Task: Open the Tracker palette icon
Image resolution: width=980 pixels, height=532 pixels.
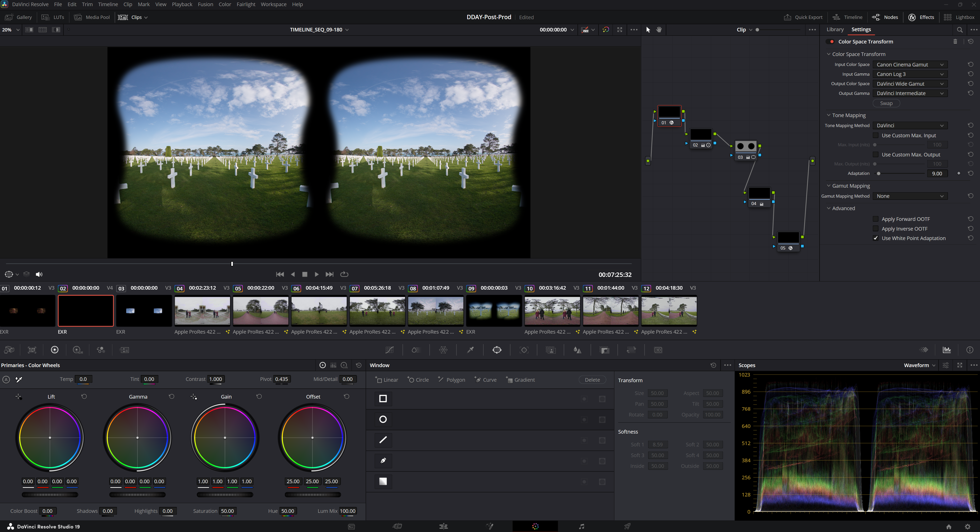Action: coord(524,350)
